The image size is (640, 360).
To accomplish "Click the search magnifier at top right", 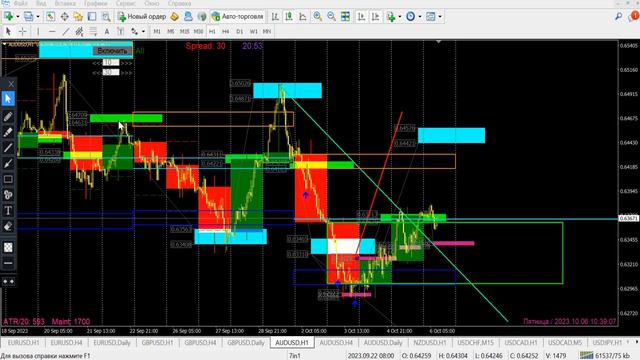I will click(619, 16).
